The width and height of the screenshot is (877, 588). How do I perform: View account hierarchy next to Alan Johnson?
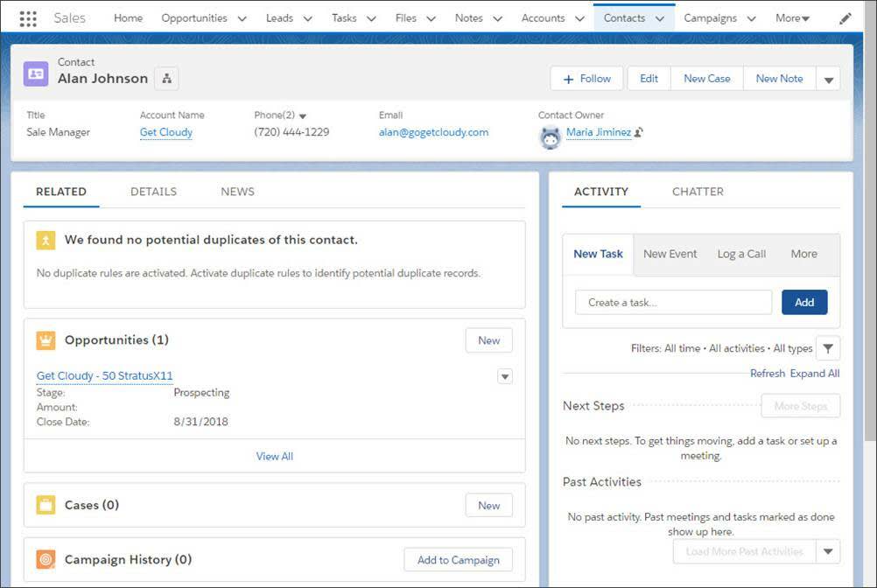[x=166, y=79]
